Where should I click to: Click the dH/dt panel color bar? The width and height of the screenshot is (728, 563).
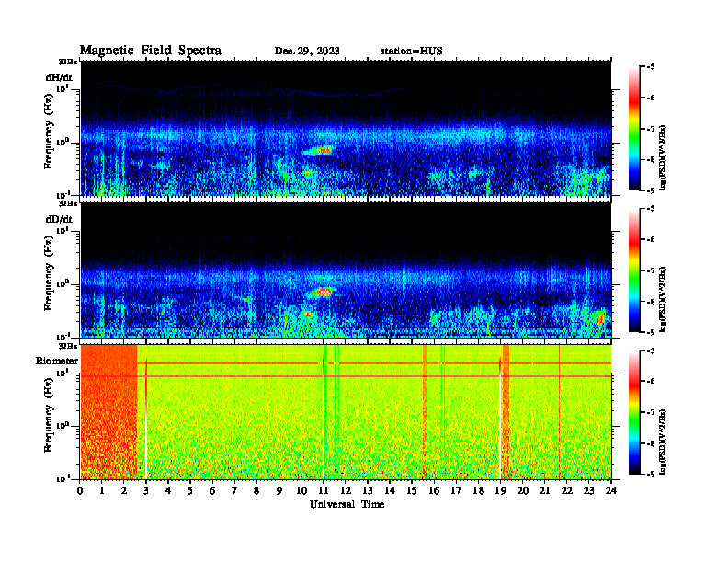tap(633, 129)
